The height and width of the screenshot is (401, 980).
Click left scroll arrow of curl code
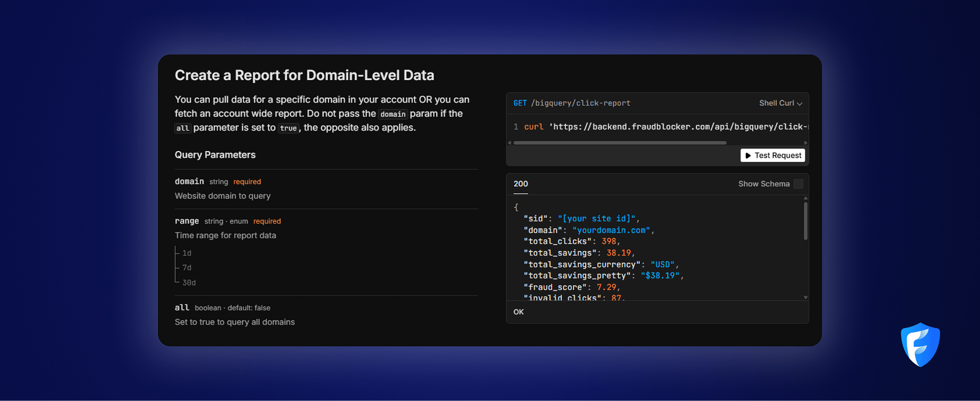[510, 143]
